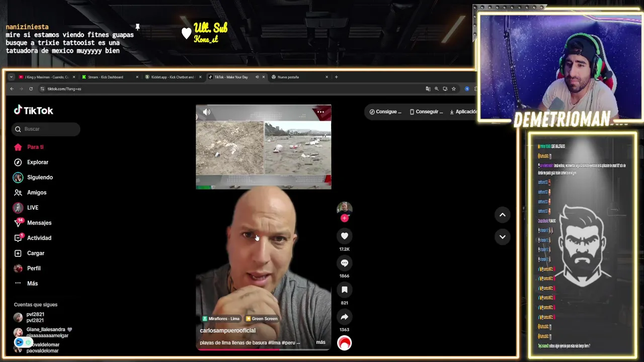Click the TikTok logo

[33, 111]
